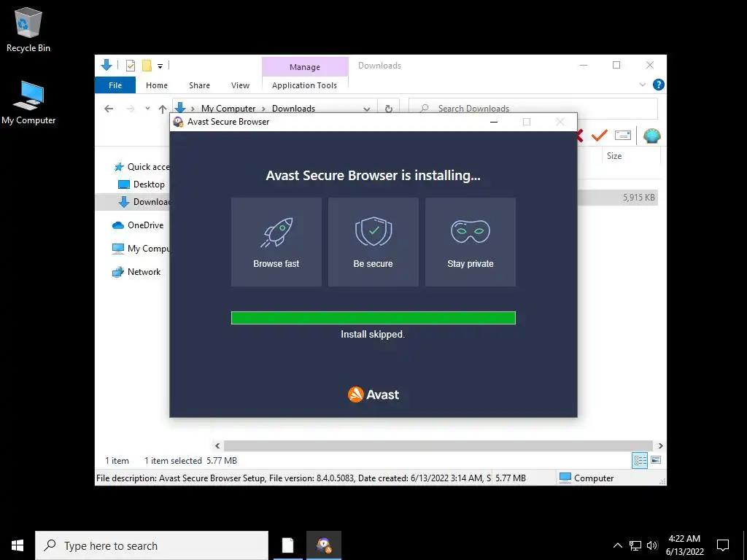Click the 5,915 KB file size cell
747x560 pixels.
638,198
